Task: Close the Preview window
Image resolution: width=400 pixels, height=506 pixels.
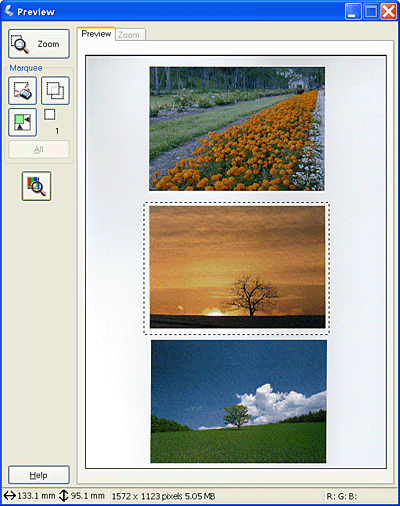Action: (x=389, y=12)
